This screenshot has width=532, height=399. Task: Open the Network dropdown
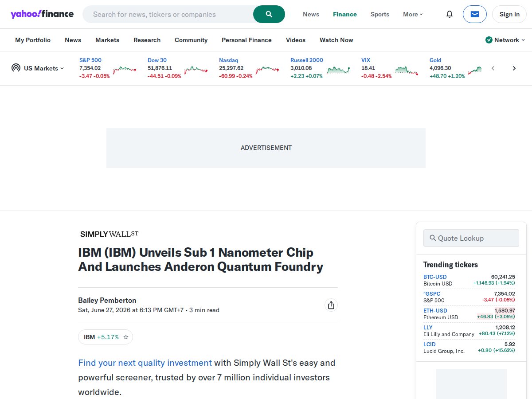(x=505, y=40)
